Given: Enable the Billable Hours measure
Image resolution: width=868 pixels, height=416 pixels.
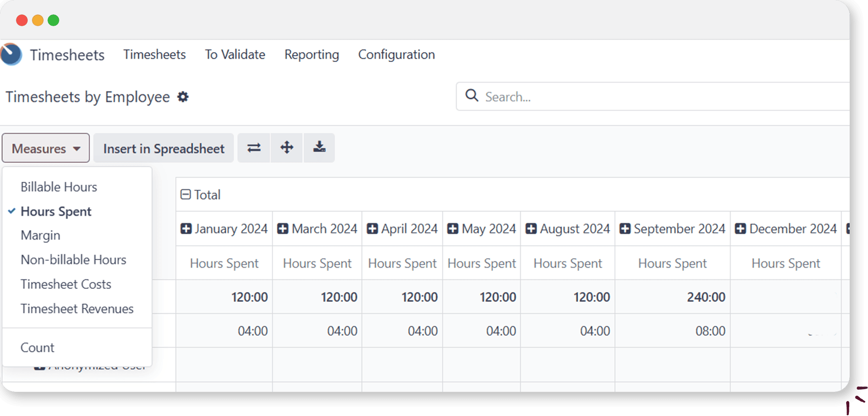Looking at the screenshot, I should (x=59, y=187).
